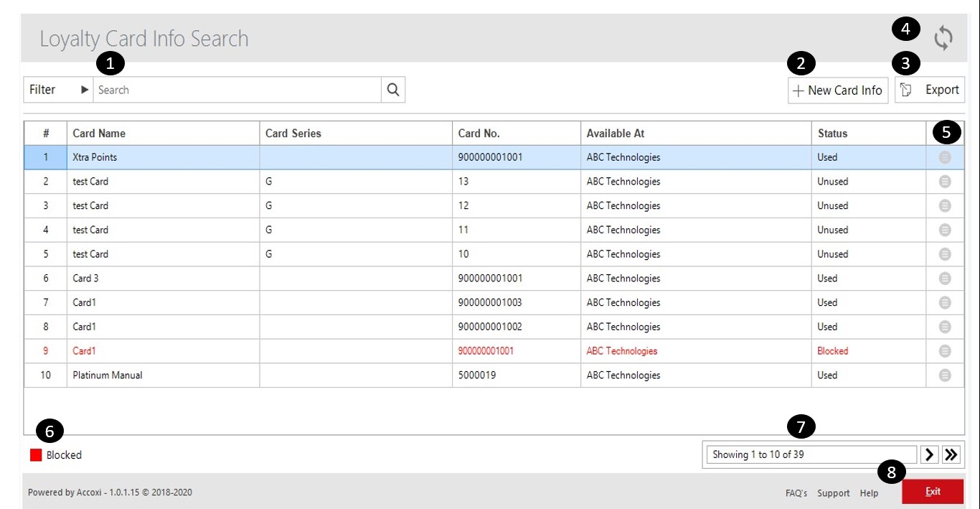Open the Help link
The image size is (980, 509).
(x=869, y=493)
